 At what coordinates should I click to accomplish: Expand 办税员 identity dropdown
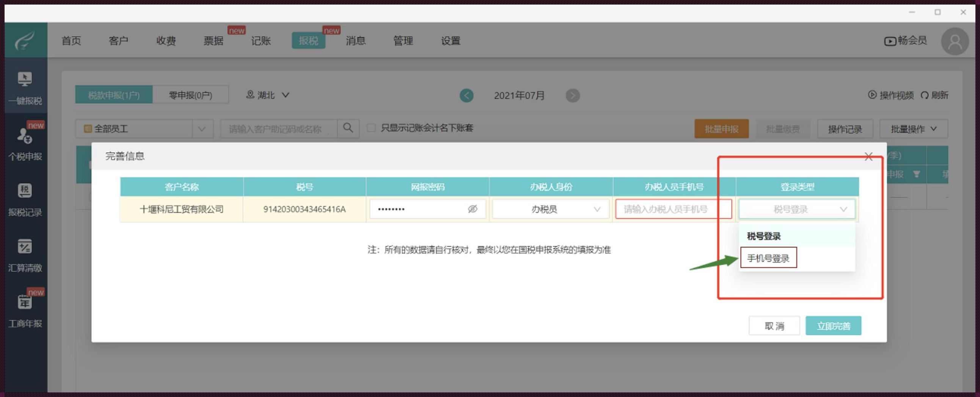click(x=550, y=209)
